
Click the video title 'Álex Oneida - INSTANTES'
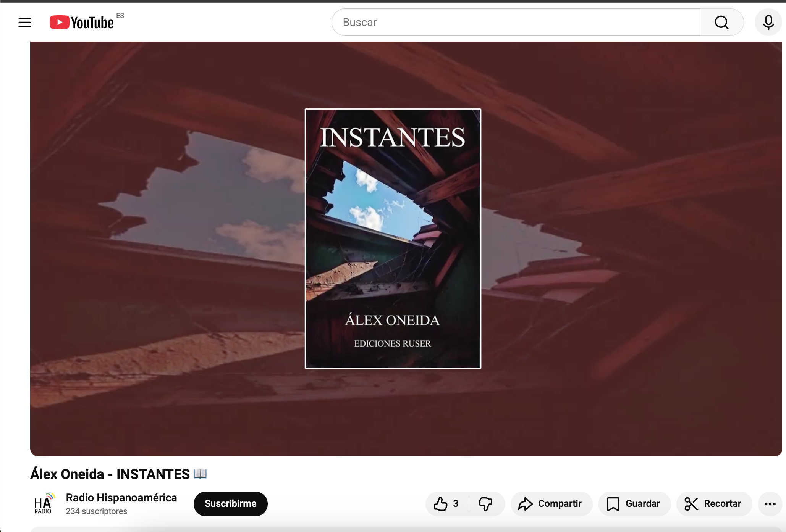119,474
